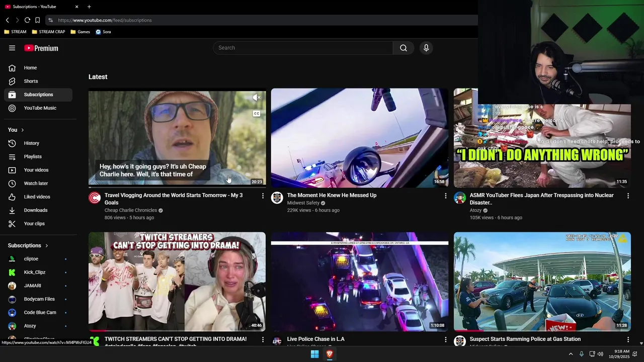This screenshot has height=362, width=644.
Task: Open Shorts in sidebar
Action: (38, 81)
